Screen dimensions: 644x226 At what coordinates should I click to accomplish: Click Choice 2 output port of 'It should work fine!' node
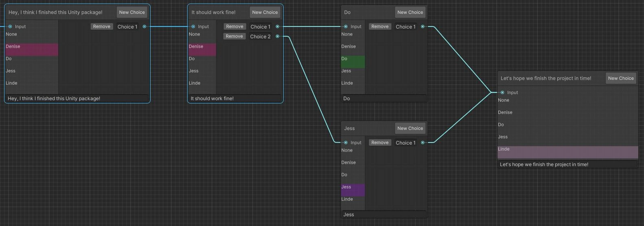[x=277, y=36]
